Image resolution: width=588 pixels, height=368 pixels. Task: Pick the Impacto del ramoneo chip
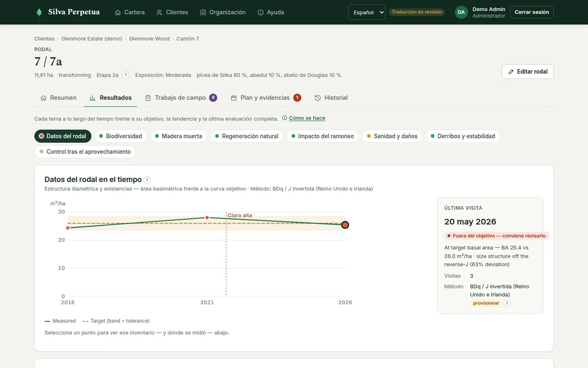point(322,136)
